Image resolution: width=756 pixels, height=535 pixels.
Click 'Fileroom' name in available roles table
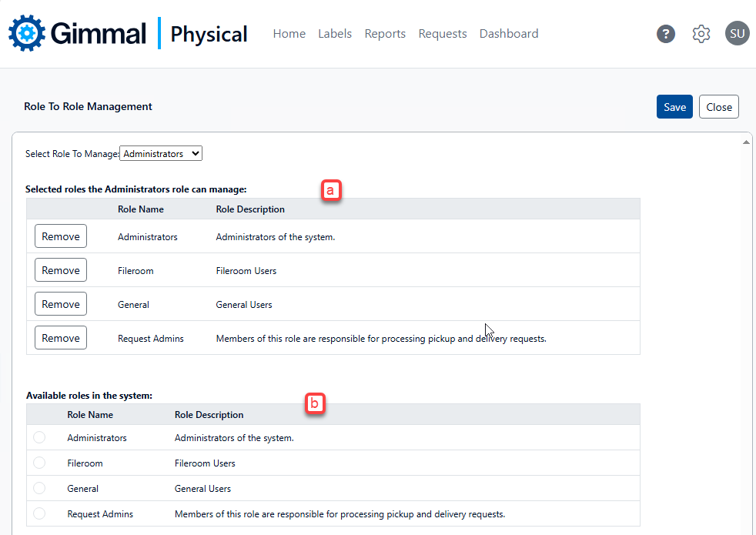click(x=85, y=463)
